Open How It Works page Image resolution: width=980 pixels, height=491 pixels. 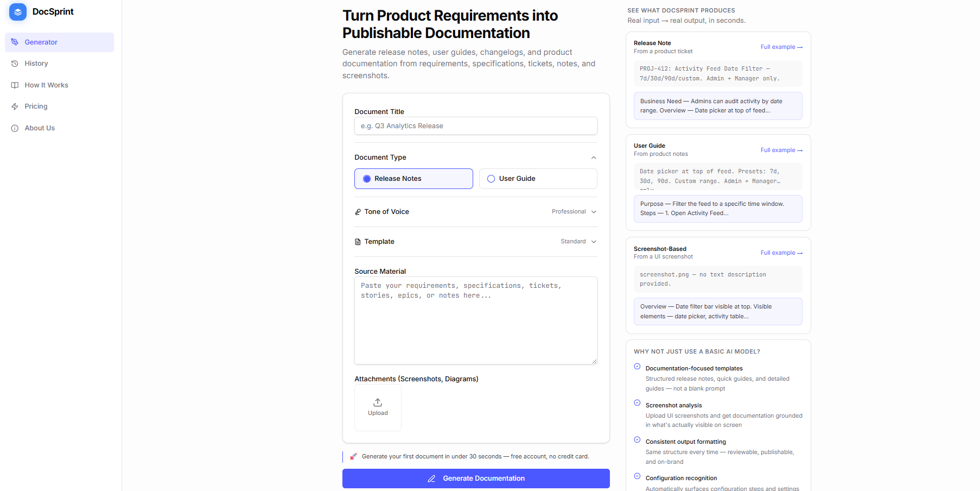click(59, 85)
